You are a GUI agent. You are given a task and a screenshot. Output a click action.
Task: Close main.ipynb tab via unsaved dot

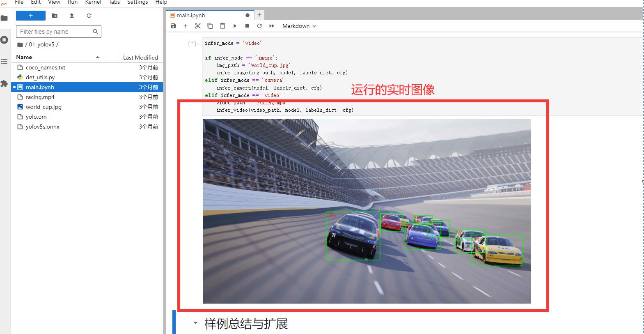point(248,15)
